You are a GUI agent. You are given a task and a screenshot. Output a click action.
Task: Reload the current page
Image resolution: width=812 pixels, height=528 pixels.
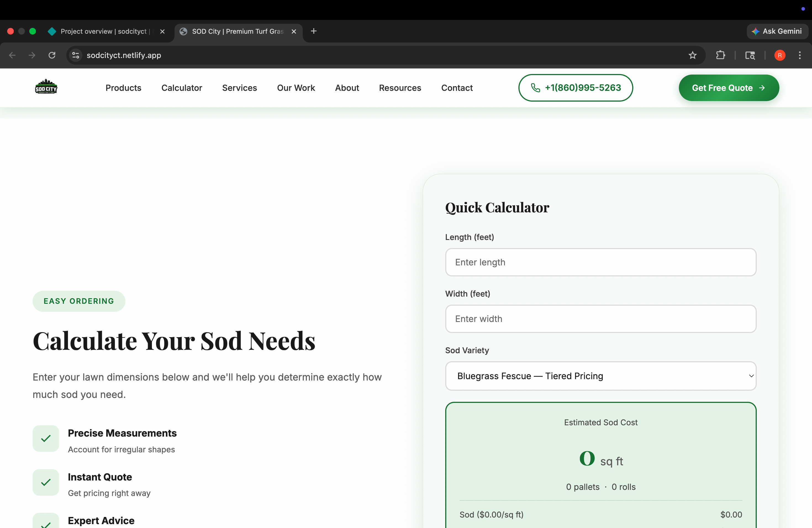pos(52,55)
